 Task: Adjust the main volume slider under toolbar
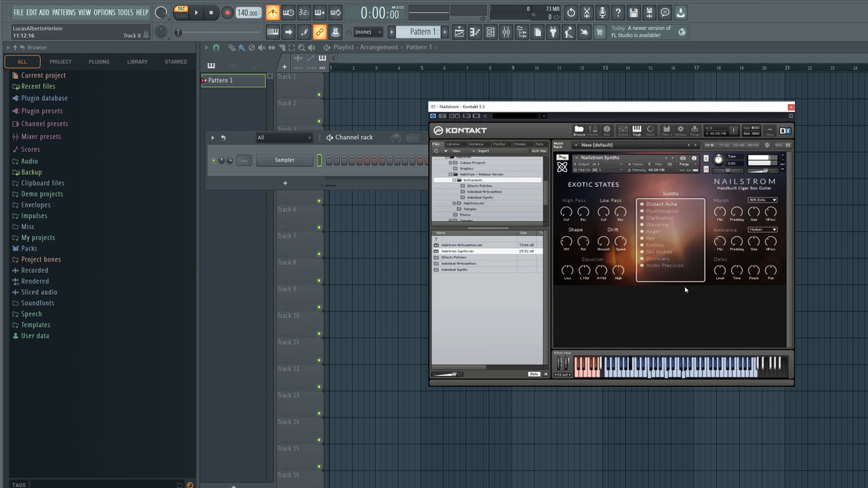[218, 32]
